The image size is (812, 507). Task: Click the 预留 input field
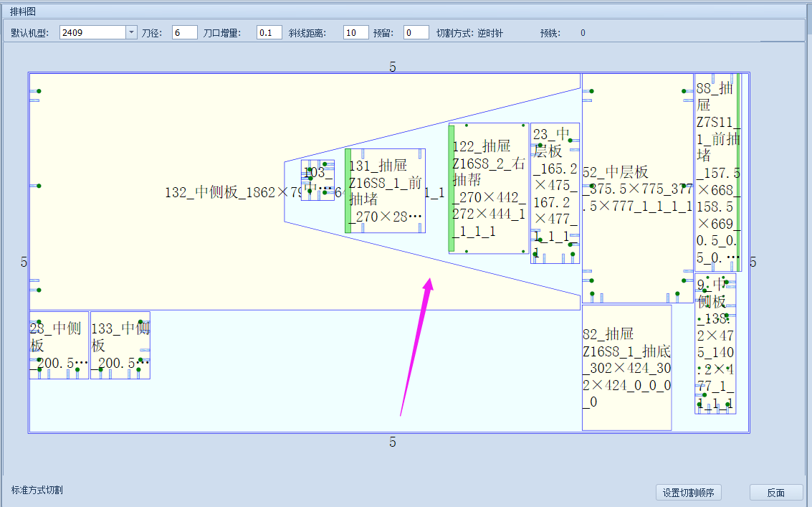pos(416,33)
